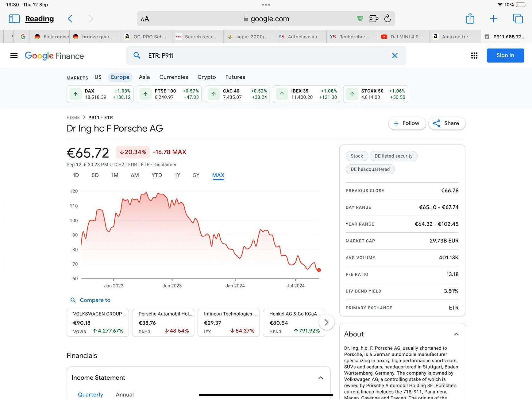Open the Google apps grid
Image resolution: width=532 pixels, height=399 pixels.
474,56
